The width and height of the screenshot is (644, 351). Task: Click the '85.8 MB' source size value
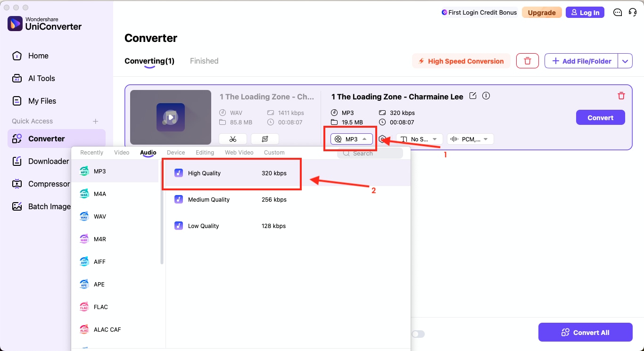pos(241,122)
